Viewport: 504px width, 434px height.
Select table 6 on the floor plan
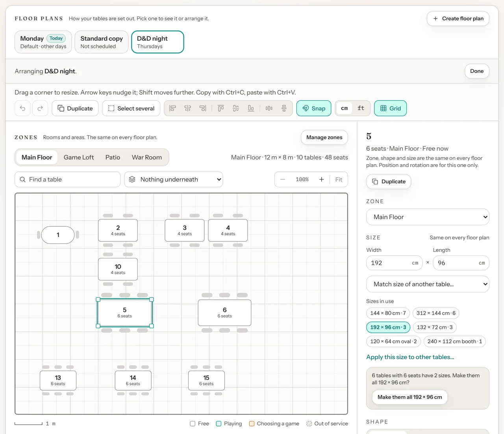[224, 313]
